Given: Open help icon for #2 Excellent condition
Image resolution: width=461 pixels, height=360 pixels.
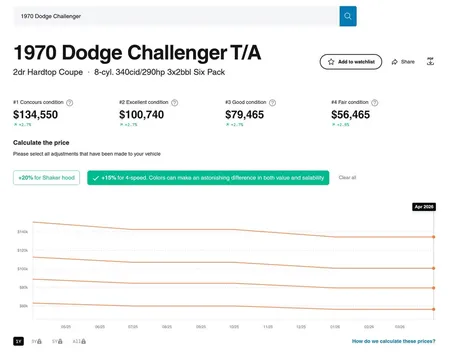Looking at the screenshot, I should 174,103.
